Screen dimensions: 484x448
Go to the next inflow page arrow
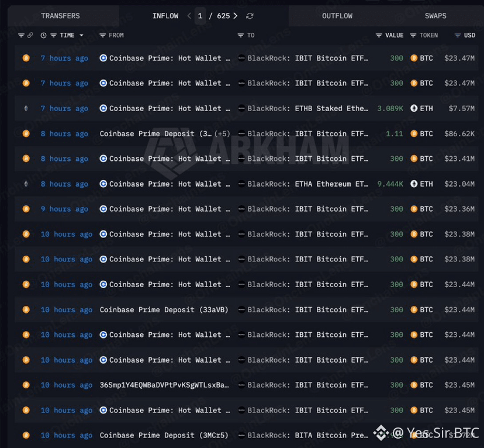(x=236, y=16)
